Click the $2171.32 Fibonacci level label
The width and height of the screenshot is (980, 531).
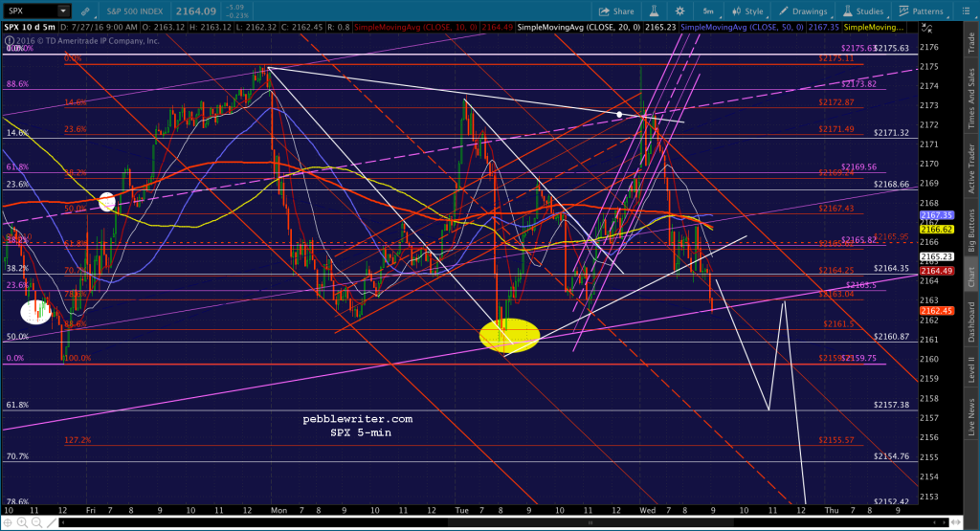pyautogui.click(x=891, y=133)
